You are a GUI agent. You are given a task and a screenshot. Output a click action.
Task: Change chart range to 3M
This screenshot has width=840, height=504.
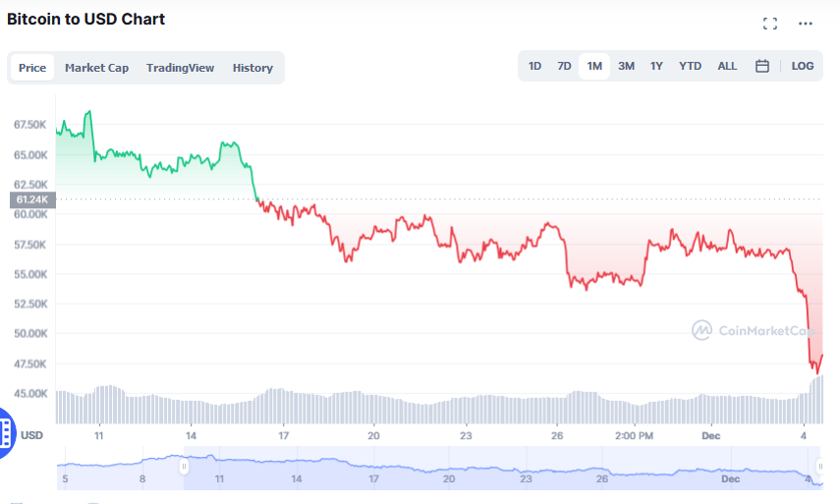click(x=626, y=66)
